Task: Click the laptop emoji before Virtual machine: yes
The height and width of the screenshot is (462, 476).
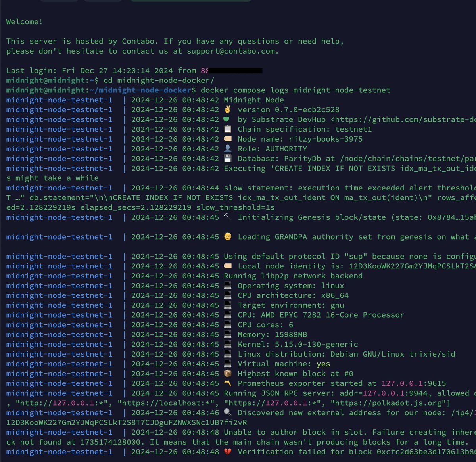Action: click(227, 364)
